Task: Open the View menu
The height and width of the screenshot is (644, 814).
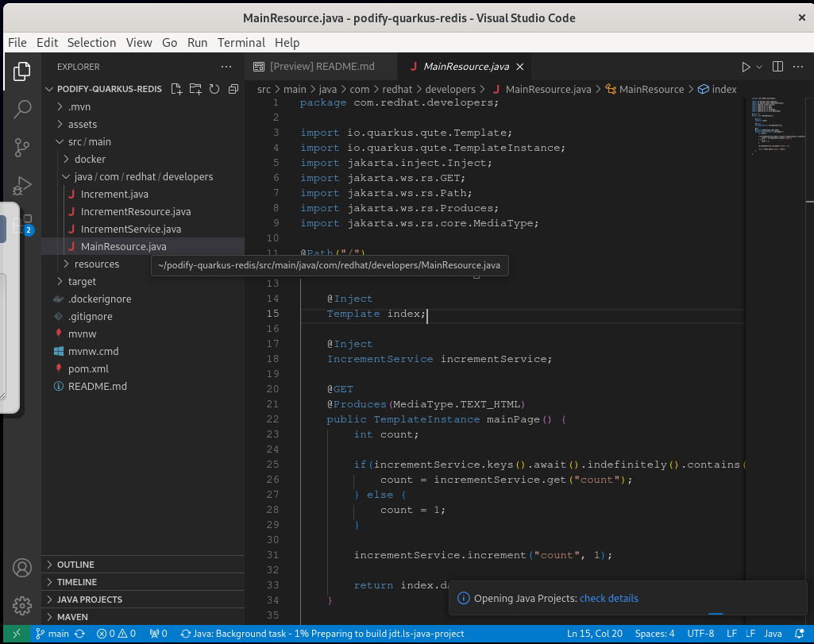Action: point(139,43)
